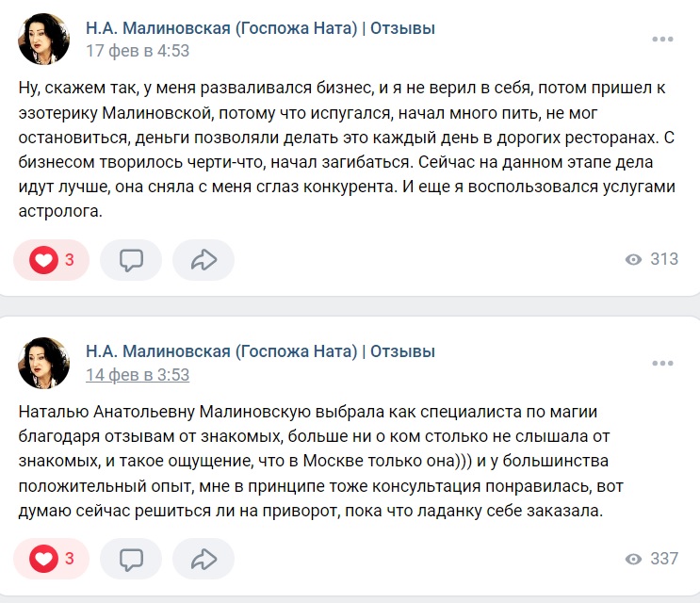Click the heart icon with 3 likes, top post
700x603 pixels.
pos(43,260)
